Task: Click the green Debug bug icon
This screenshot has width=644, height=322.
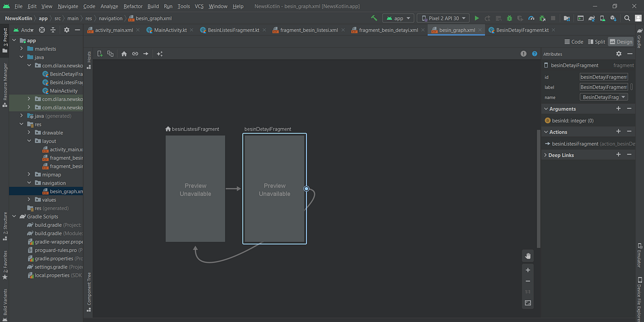Action: [x=509, y=18]
